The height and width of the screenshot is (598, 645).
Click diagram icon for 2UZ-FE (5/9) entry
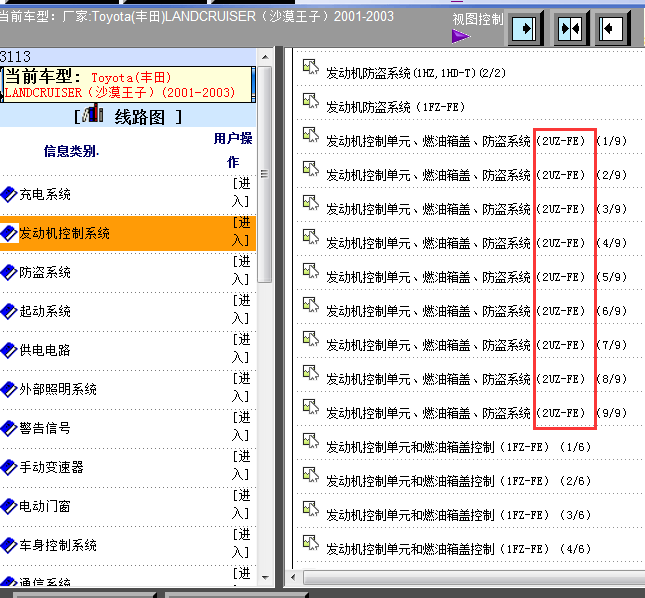click(x=311, y=271)
